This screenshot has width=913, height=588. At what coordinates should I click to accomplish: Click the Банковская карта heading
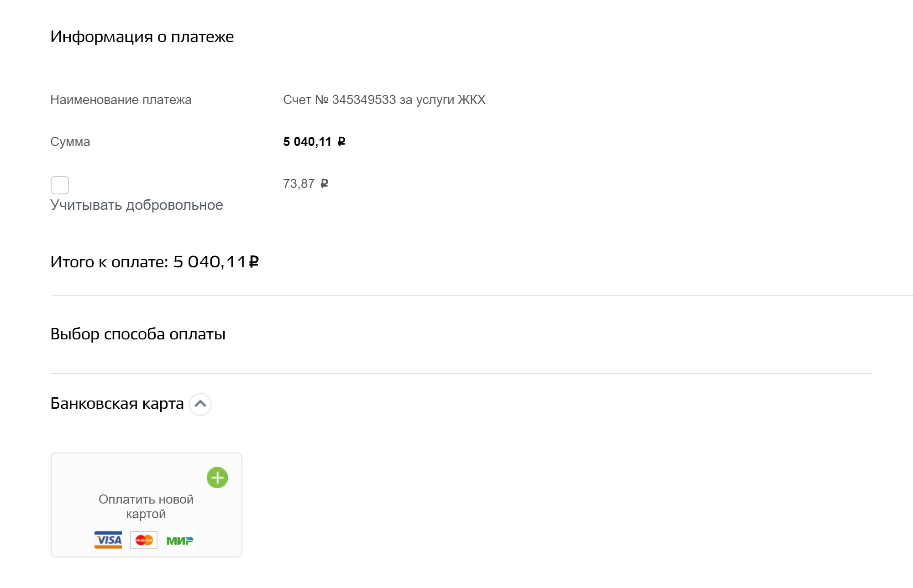pos(117,403)
